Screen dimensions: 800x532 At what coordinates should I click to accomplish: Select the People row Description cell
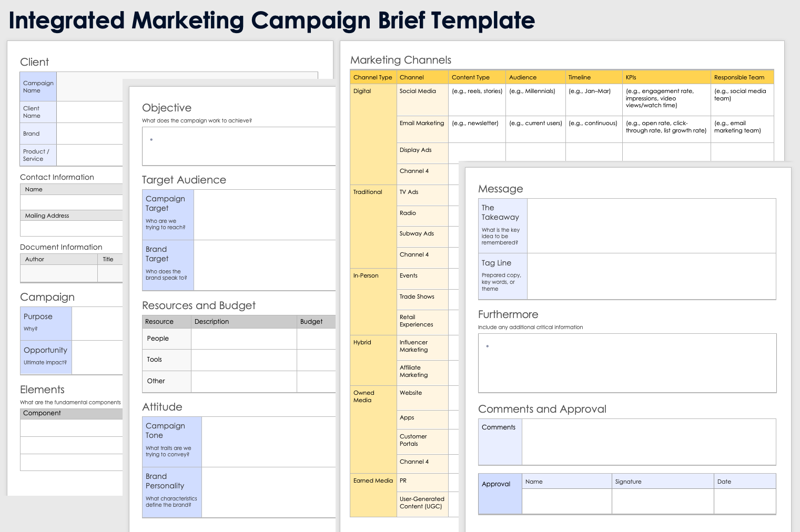[244, 339]
